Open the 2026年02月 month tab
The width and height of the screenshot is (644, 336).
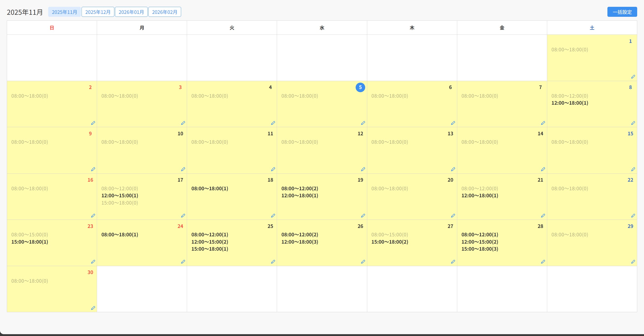(165, 12)
